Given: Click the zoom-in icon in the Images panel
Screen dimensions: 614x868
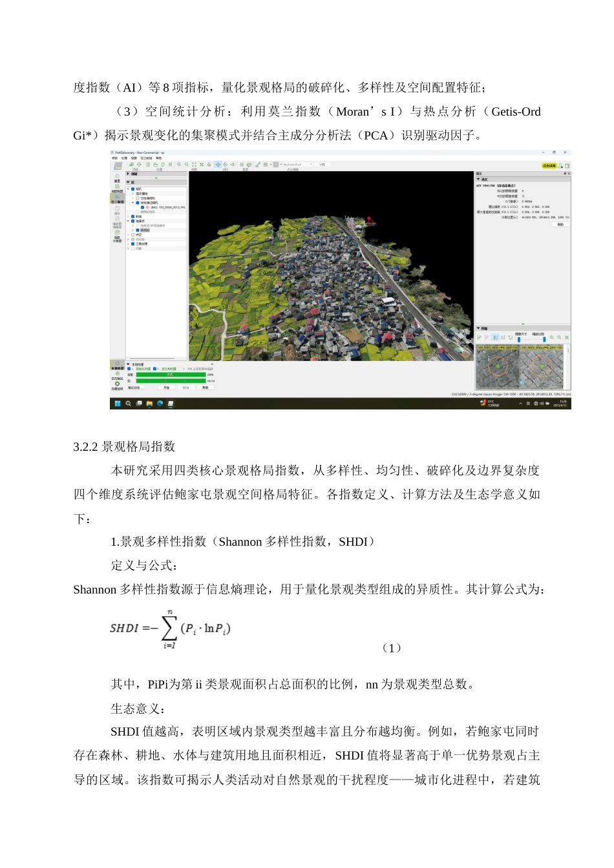Looking at the screenshot, I should coord(551,338).
